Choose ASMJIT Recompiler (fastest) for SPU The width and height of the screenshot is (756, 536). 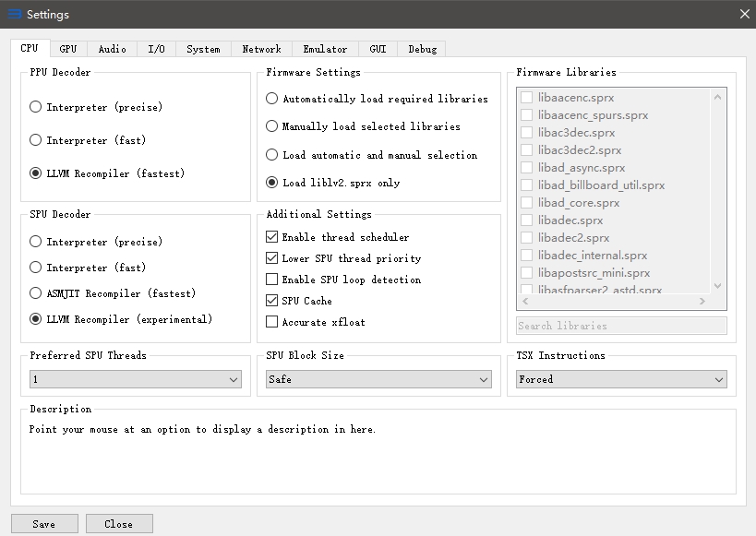(x=36, y=293)
